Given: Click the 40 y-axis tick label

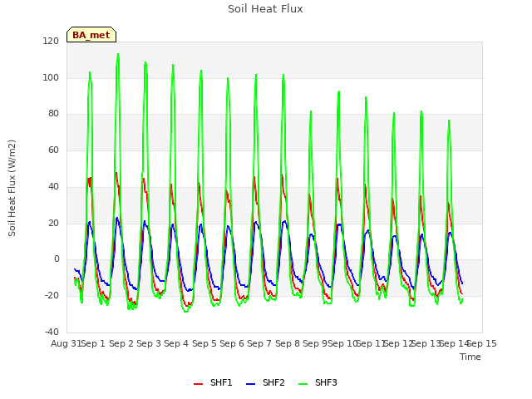Looking at the screenshot, I should tap(53, 186).
